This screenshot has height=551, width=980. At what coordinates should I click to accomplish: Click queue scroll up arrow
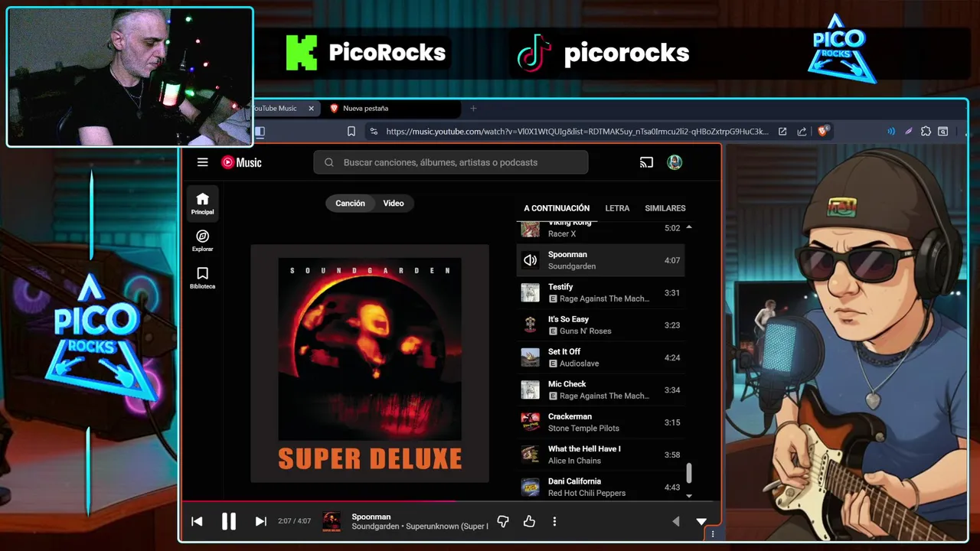click(688, 227)
